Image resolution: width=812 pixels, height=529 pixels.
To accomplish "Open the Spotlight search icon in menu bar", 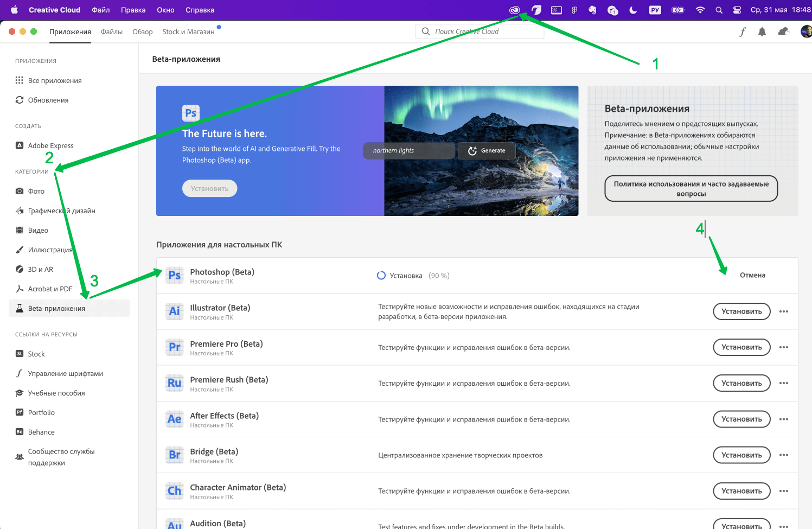I will coord(719,10).
